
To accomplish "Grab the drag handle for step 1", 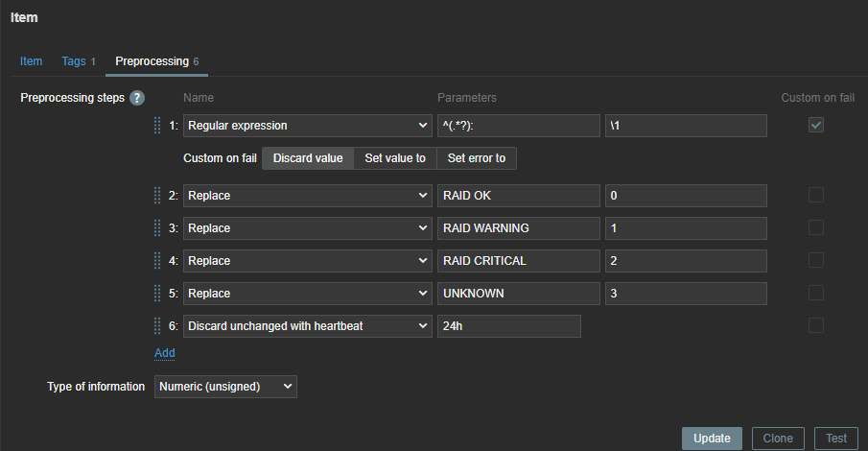I will (x=157, y=126).
